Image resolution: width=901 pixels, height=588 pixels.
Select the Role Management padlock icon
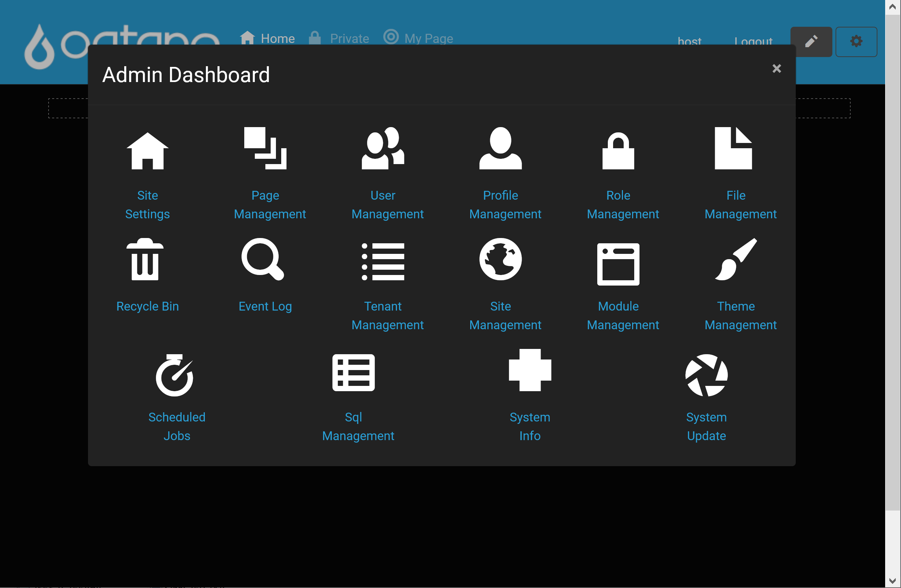tap(618, 150)
